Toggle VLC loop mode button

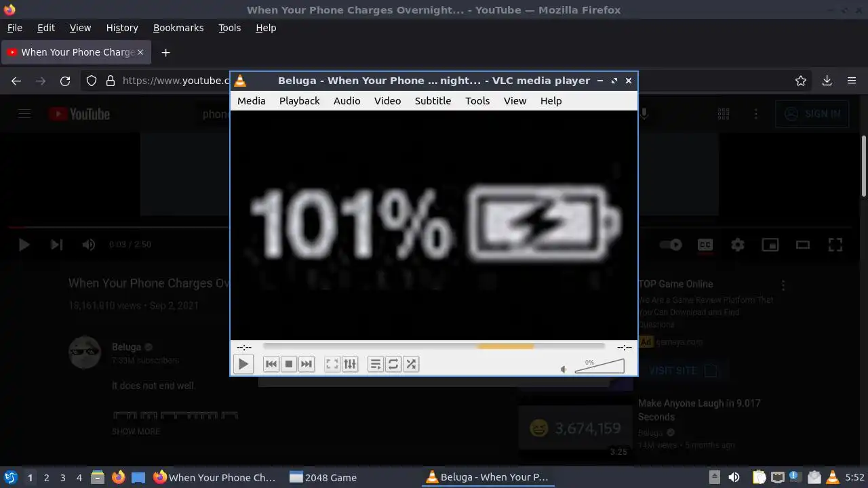(x=393, y=364)
